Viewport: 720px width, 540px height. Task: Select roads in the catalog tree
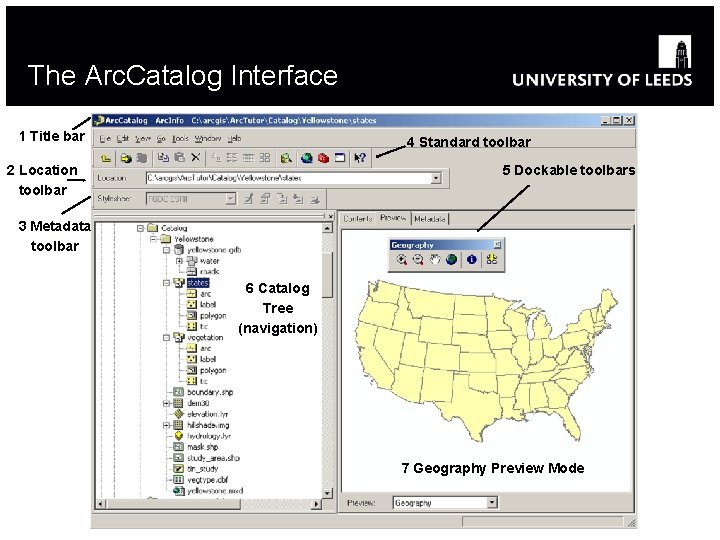click(x=209, y=272)
